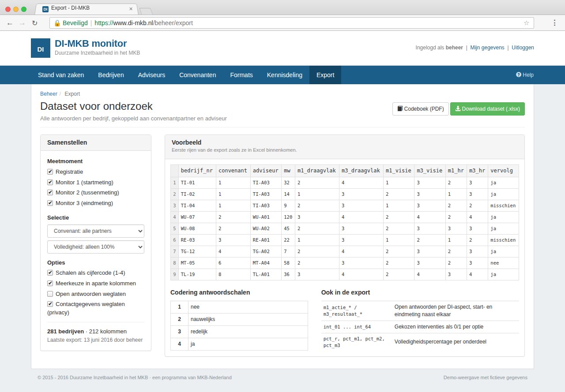This screenshot has width=565, height=392.
Task: Download the Codeboek (PDF)
Action: [x=421, y=109]
